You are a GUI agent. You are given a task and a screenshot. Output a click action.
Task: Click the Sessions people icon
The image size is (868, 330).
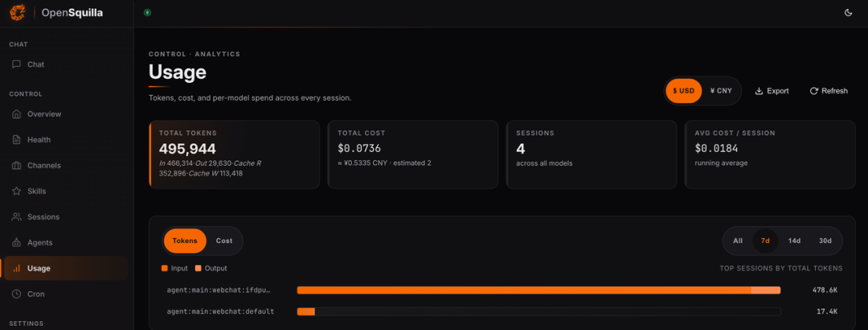pos(17,217)
